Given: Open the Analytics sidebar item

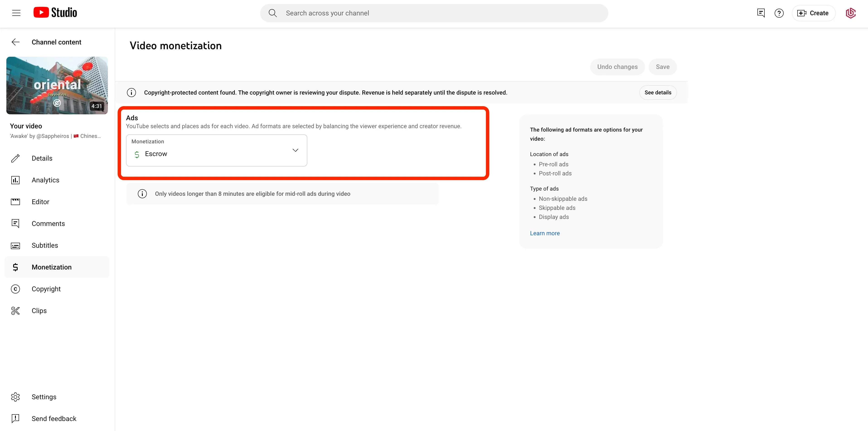Looking at the screenshot, I should (57, 180).
